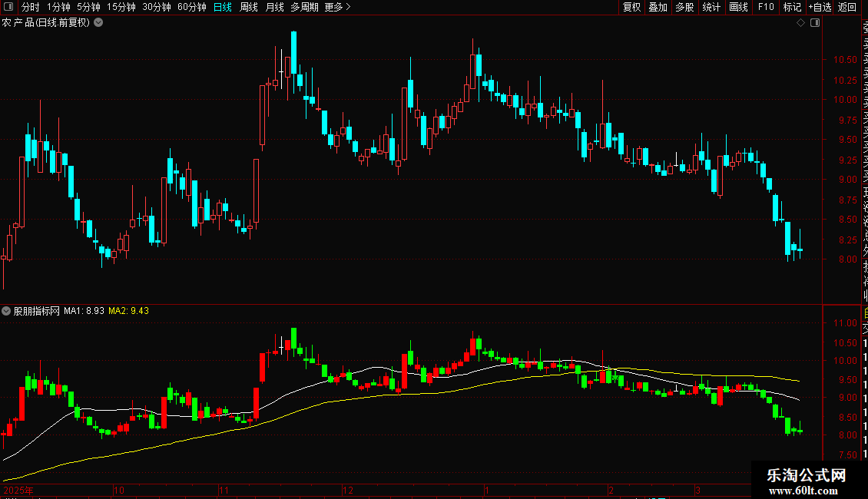Click the 2025年 timeline label
Screen dimensions: 868x499
pos(18,490)
